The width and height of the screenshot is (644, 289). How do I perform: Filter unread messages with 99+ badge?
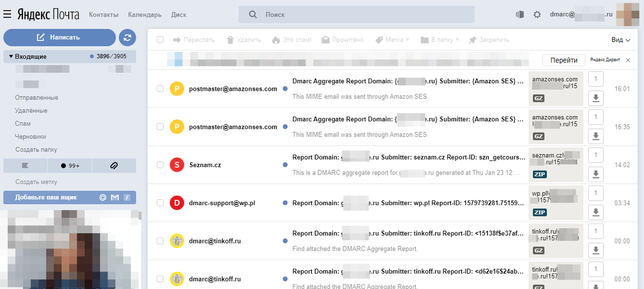click(70, 165)
